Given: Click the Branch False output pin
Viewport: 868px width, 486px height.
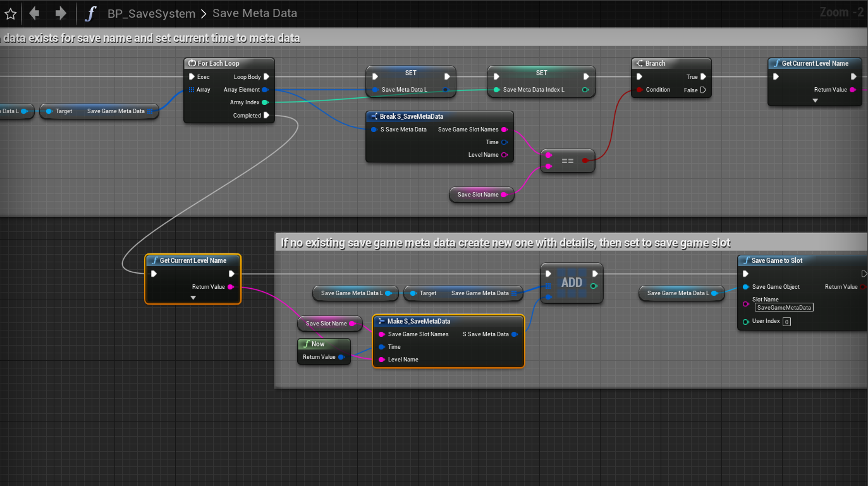Looking at the screenshot, I should point(703,90).
